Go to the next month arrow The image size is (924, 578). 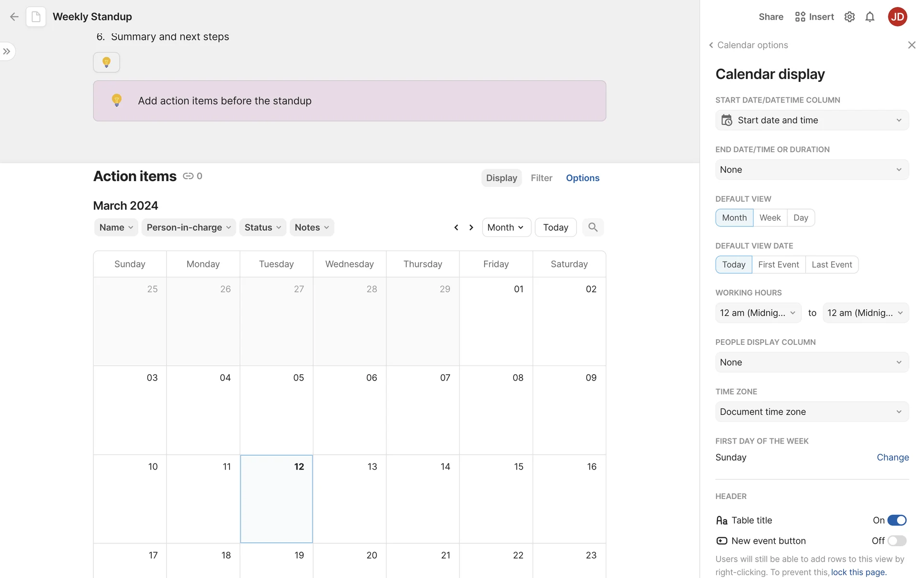(x=471, y=227)
